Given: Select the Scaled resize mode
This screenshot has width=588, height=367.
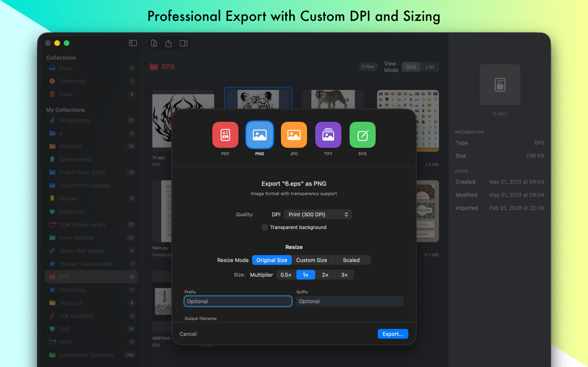Looking at the screenshot, I should [351, 260].
